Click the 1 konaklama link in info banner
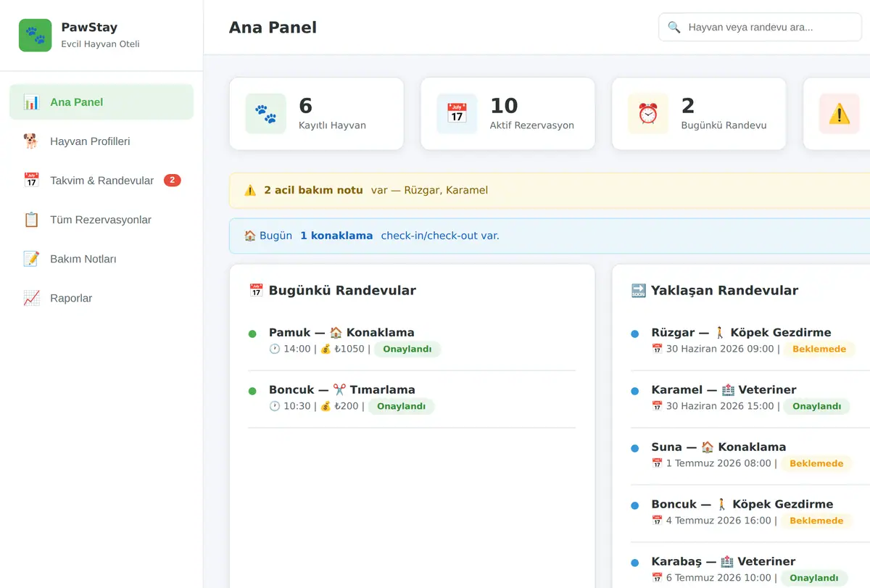870x588 pixels. point(336,236)
